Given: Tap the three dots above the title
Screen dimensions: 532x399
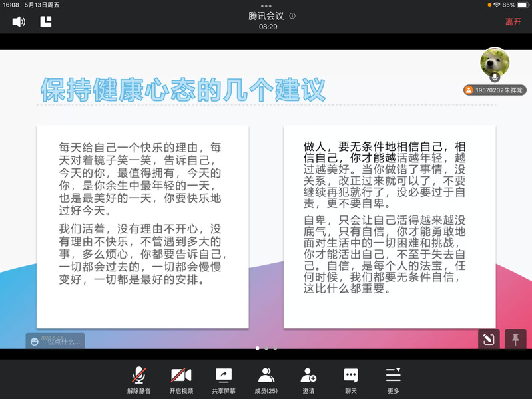Looking at the screenshot, I should [x=266, y=6].
